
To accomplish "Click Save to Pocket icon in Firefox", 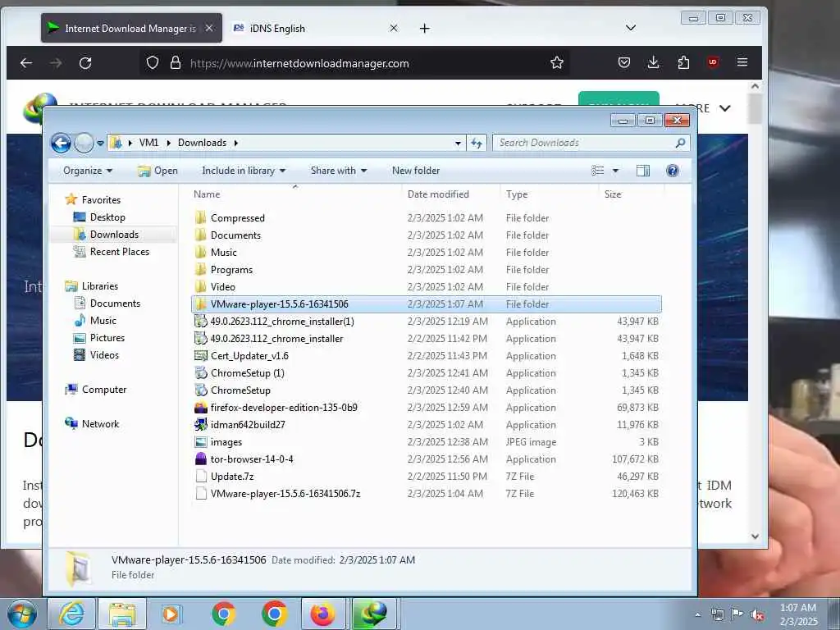I will point(624,62).
